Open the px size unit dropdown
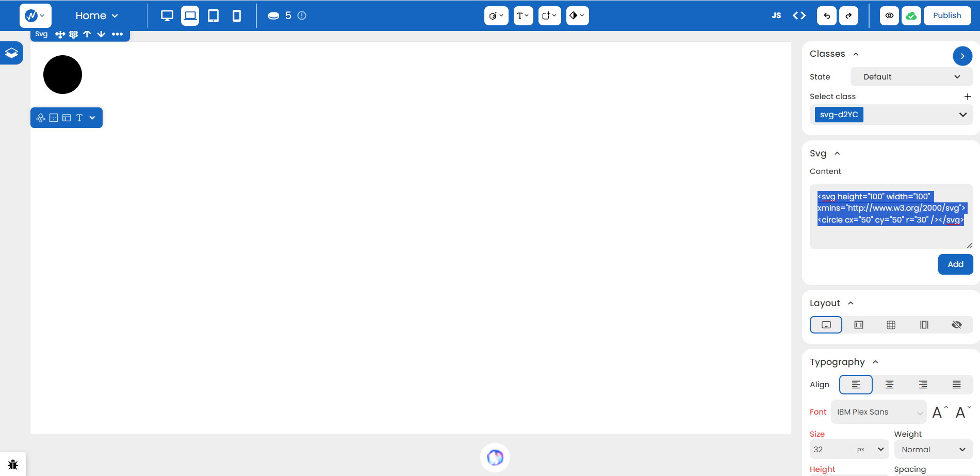This screenshot has height=476, width=980. coord(871,450)
